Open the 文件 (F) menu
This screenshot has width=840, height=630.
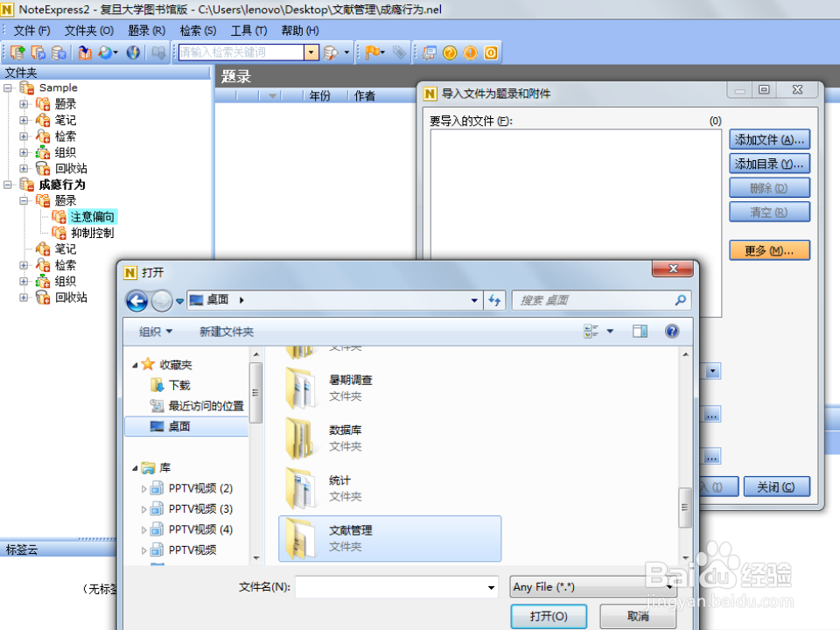31,31
